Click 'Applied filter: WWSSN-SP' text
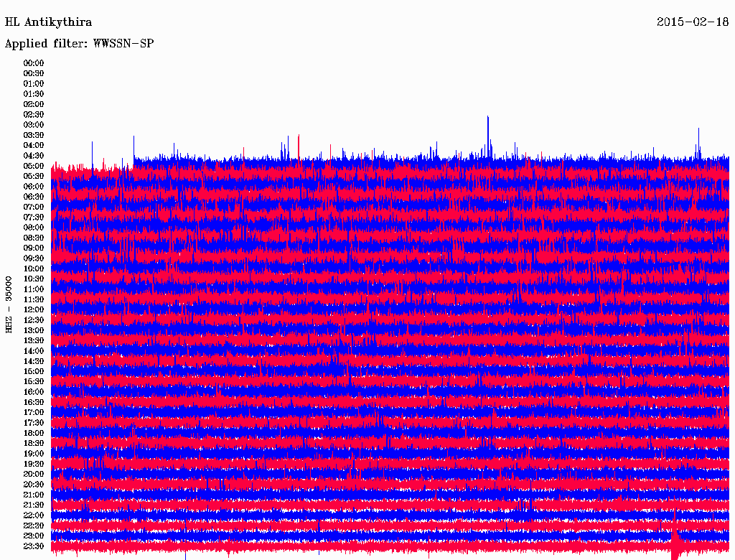Viewport: 735px width, 560px height. click(79, 44)
